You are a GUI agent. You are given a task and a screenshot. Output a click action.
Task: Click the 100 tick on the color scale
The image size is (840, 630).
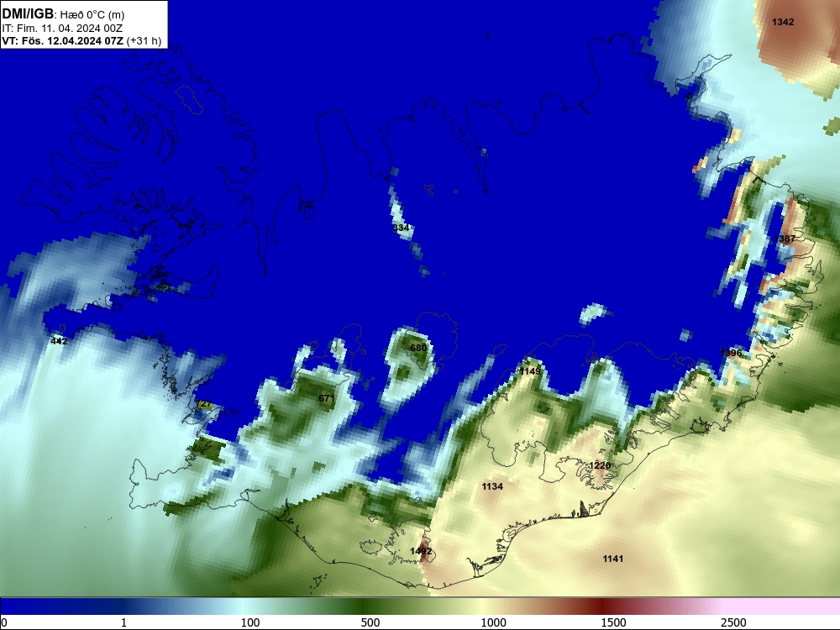click(250, 622)
